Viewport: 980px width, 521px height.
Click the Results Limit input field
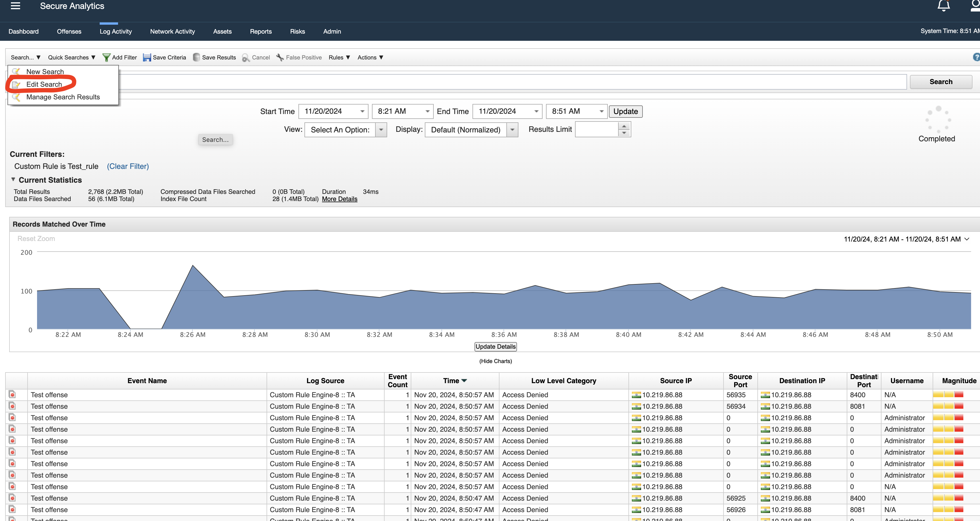[x=597, y=129]
